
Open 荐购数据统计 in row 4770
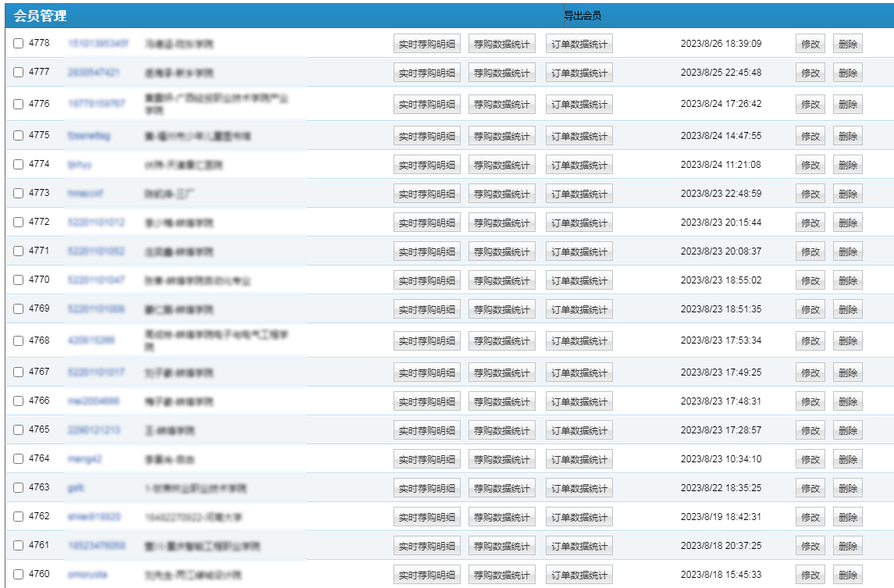coord(501,281)
